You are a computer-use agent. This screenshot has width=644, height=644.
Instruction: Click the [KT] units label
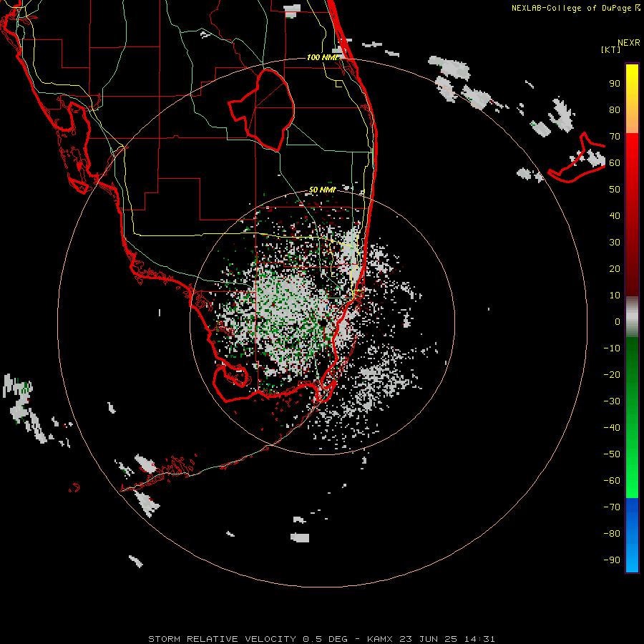pyautogui.click(x=611, y=49)
